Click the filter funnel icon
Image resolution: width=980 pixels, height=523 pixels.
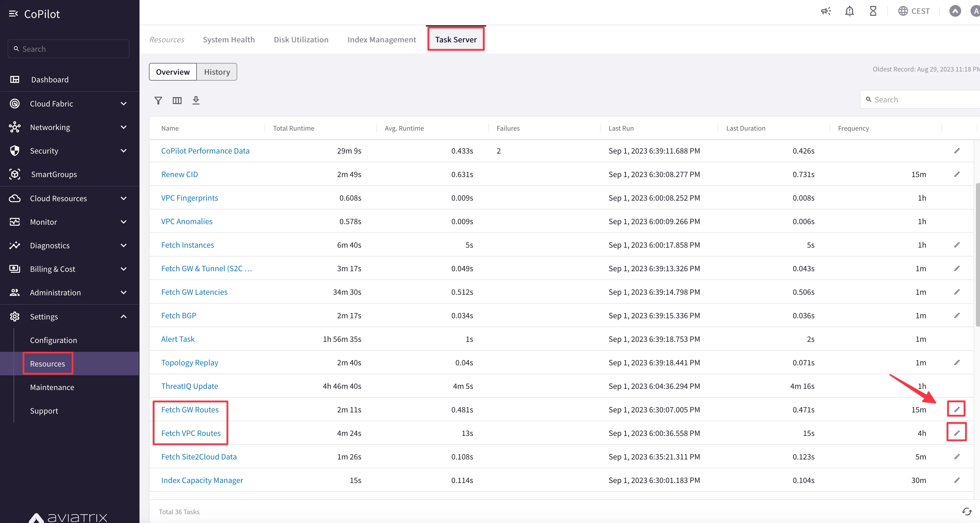pos(158,100)
